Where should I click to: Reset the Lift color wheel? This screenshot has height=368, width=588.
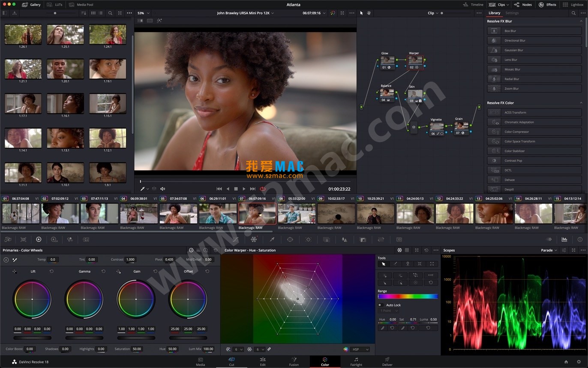[x=51, y=271]
